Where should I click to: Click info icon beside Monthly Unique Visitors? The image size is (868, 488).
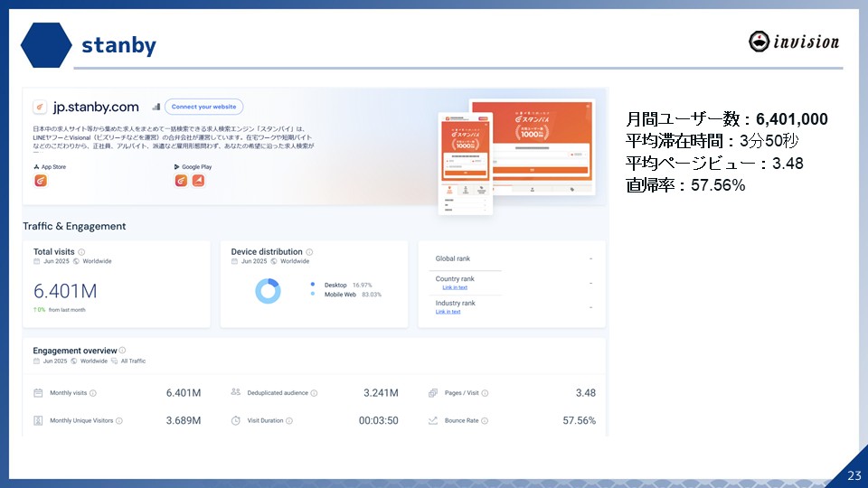(119, 421)
